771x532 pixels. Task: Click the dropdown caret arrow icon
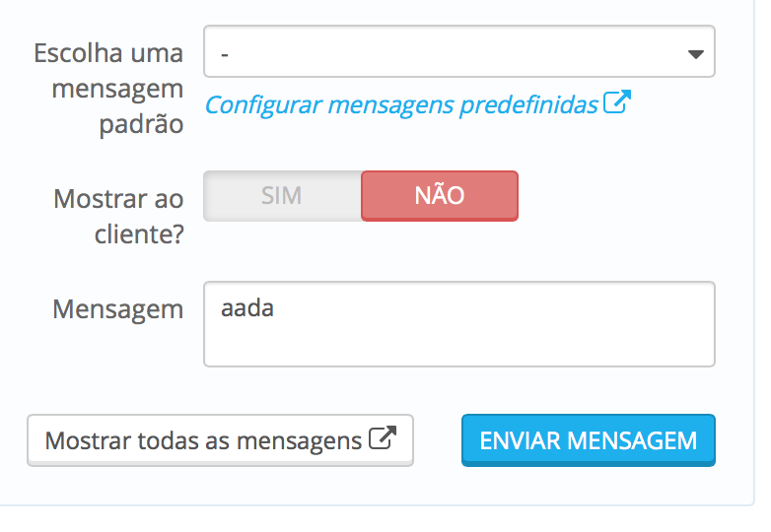(x=695, y=54)
